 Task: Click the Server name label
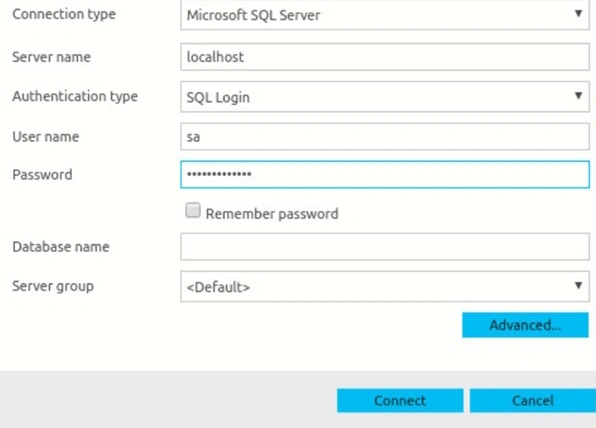tap(51, 57)
